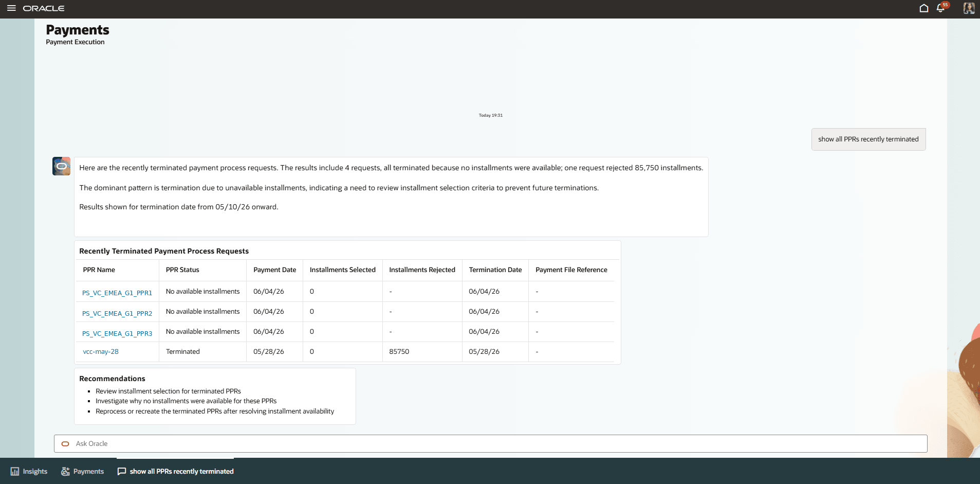Click PPR3 row 06/04/26 termination date
Image resolution: width=980 pixels, height=484 pixels.
(x=484, y=332)
